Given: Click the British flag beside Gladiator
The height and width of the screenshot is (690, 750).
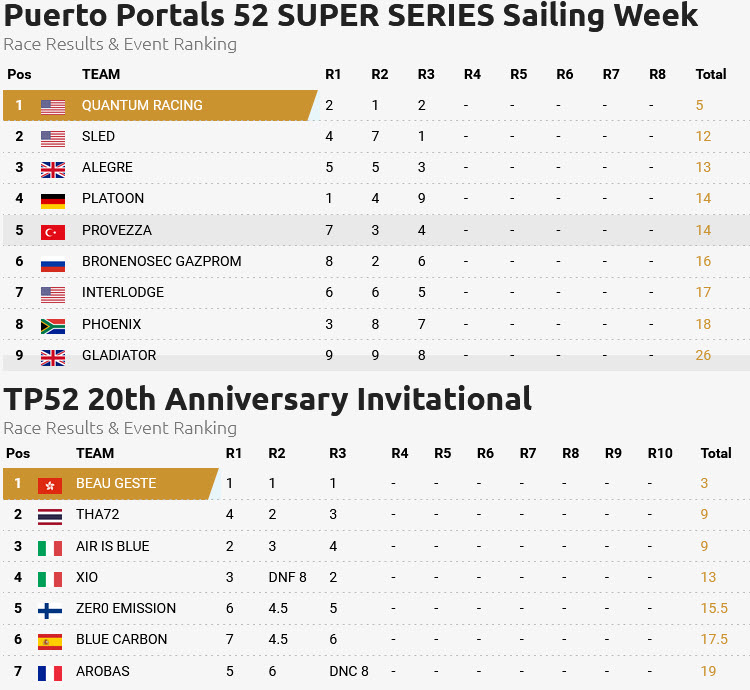Looking at the screenshot, I should coord(53,357).
